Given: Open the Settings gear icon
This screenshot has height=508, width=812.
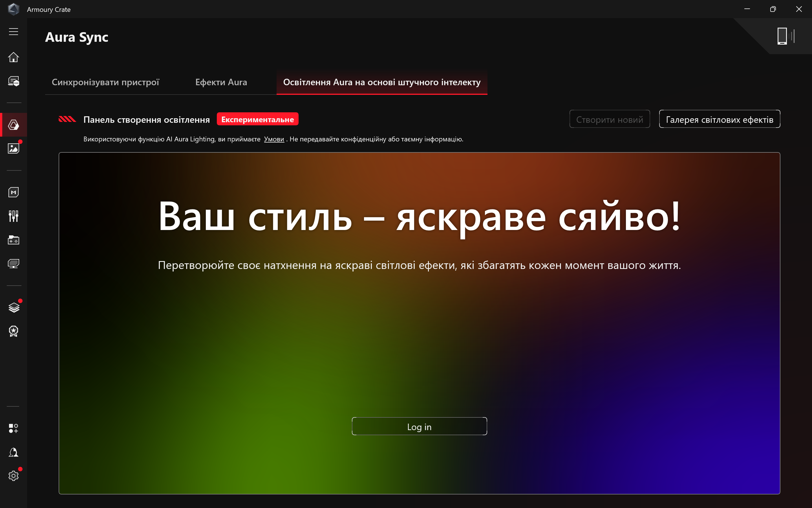Looking at the screenshot, I should 14,476.
